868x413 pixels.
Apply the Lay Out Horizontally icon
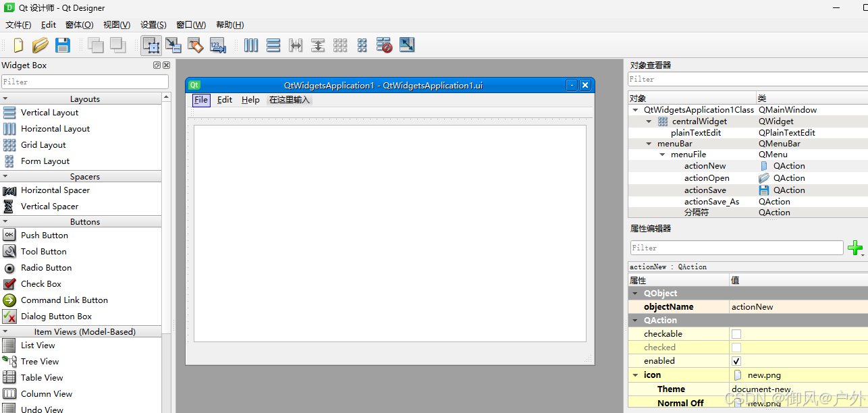251,45
